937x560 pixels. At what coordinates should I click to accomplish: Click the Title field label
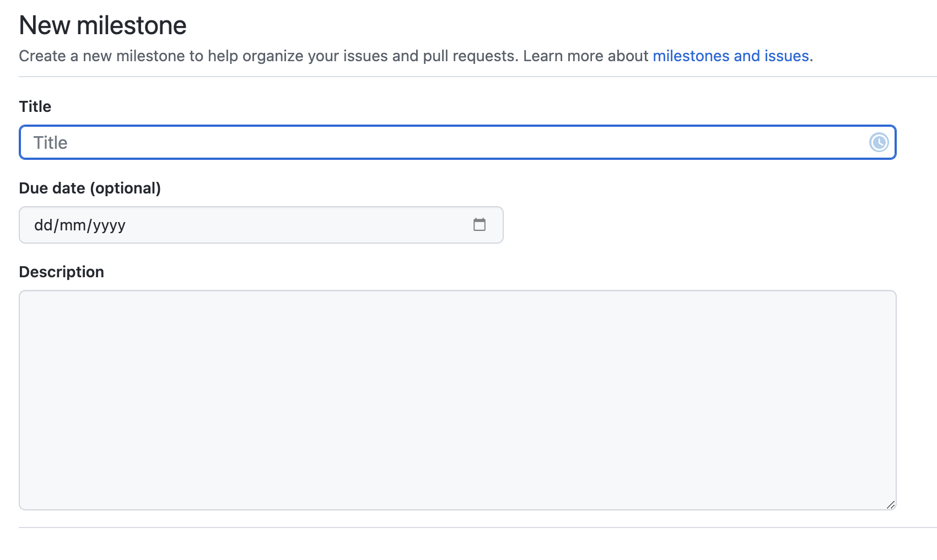point(35,106)
